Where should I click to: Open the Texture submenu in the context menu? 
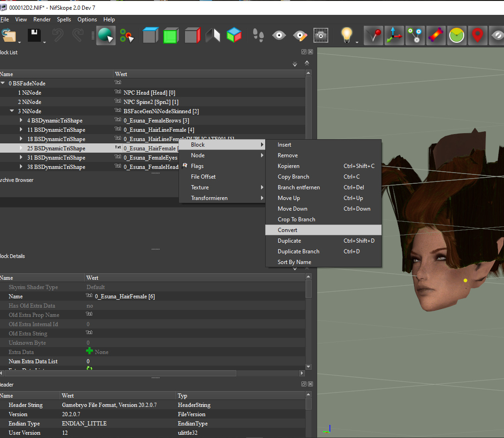(x=200, y=187)
